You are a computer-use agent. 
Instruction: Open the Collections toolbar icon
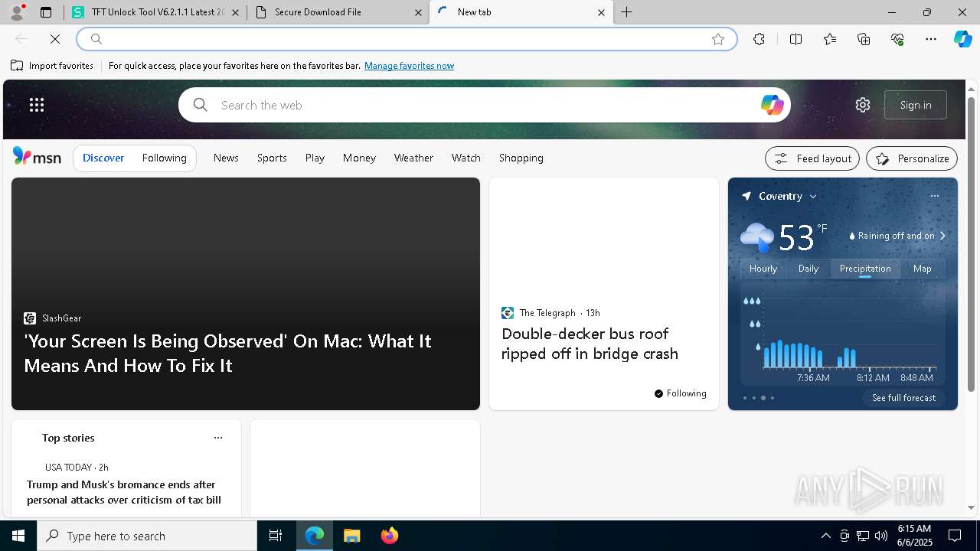[864, 39]
